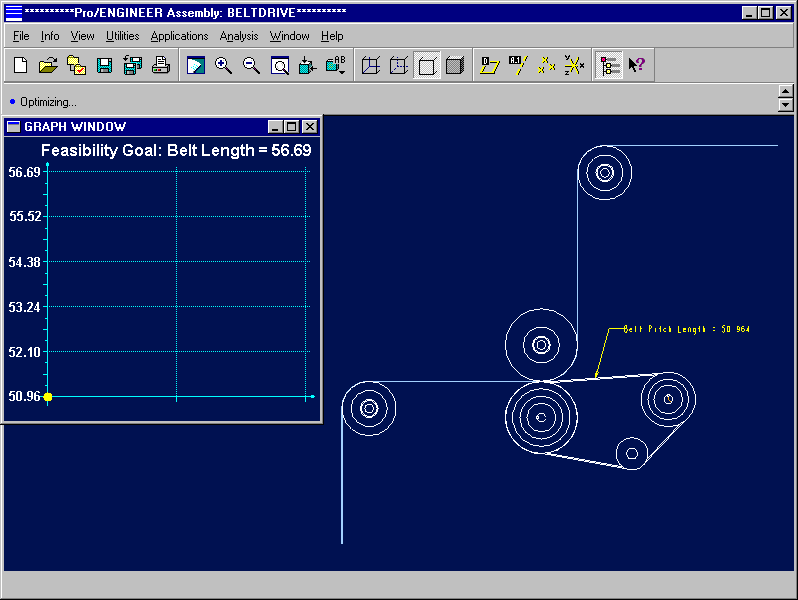The image size is (798, 600).
Task: Toggle datum planes display
Action: 490,66
